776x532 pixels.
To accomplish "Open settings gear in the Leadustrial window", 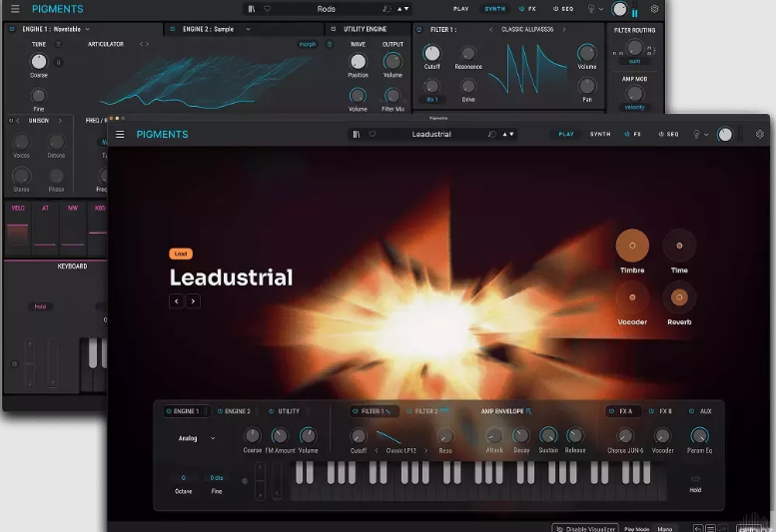I will [x=760, y=134].
